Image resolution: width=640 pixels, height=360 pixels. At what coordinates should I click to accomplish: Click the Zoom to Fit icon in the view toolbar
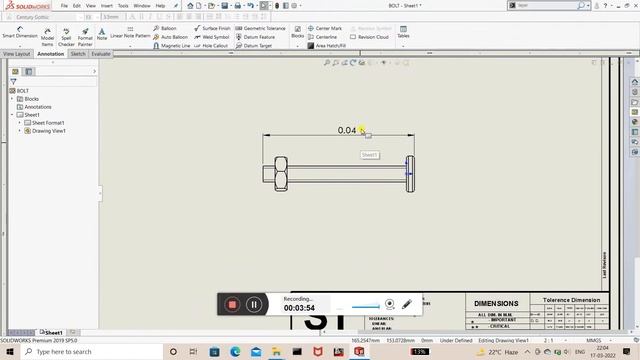click(327, 63)
